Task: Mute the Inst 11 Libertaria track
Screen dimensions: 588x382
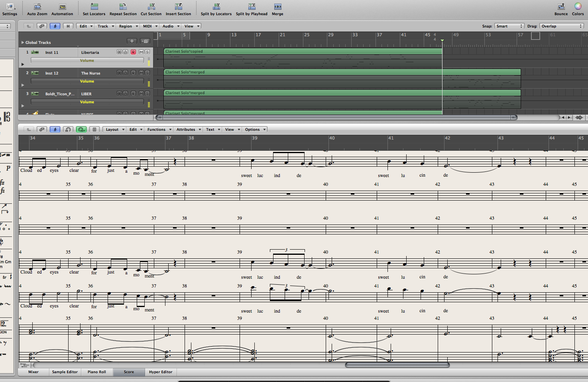Action: point(140,52)
